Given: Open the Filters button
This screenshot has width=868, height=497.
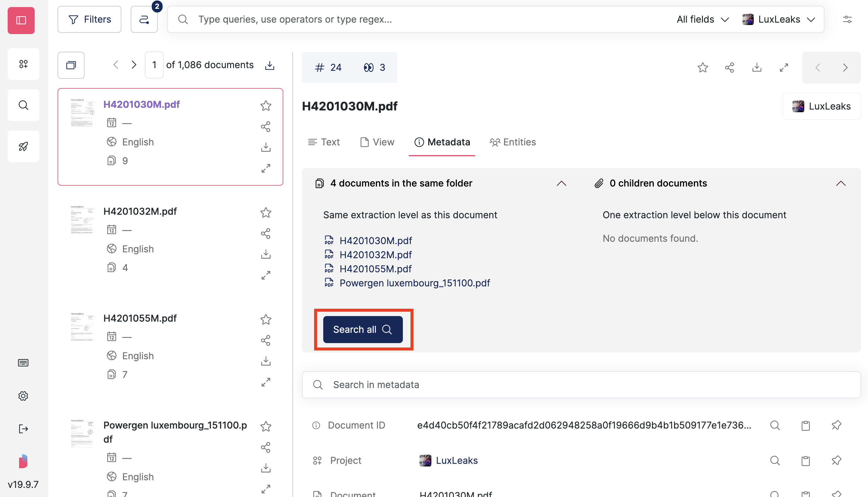Looking at the screenshot, I should [89, 19].
